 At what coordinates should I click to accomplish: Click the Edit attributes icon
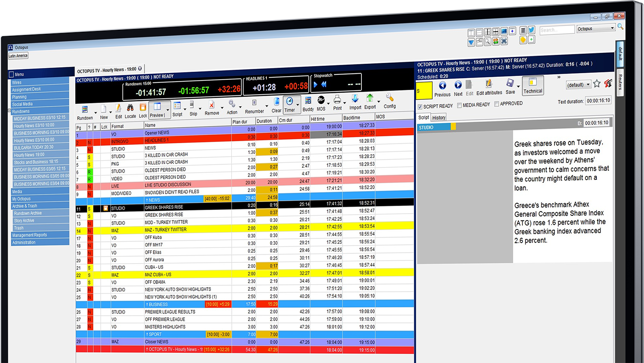click(x=489, y=84)
